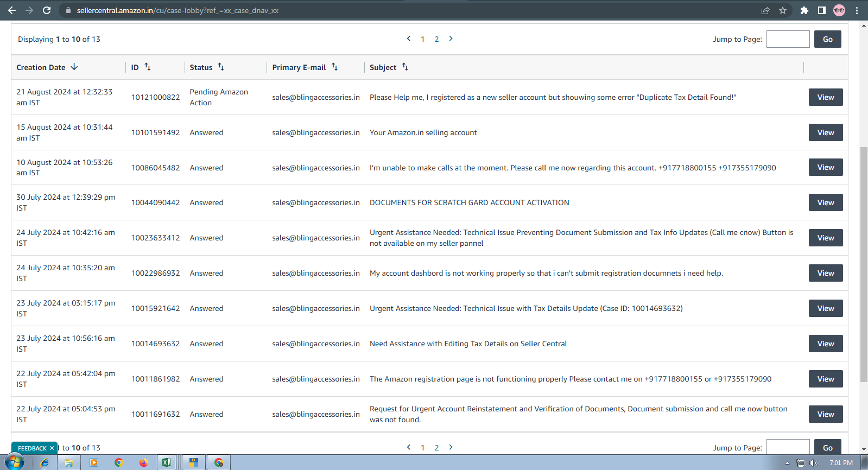Open the Windows Start menu

[15, 462]
